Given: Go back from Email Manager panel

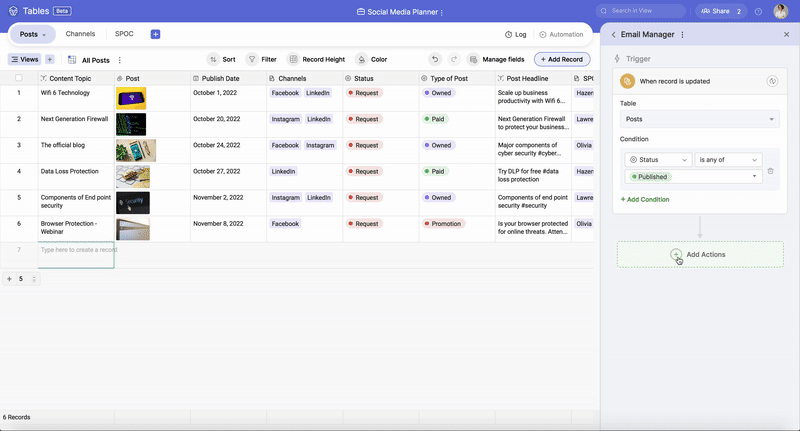Looking at the screenshot, I should tap(613, 35).
